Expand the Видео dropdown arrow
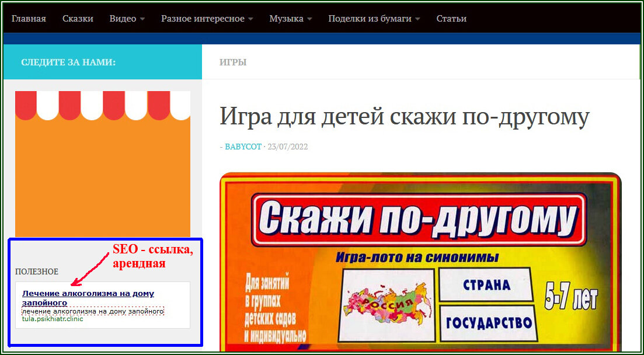Image resolution: width=644 pixels, height=355 pixels. 142,19
